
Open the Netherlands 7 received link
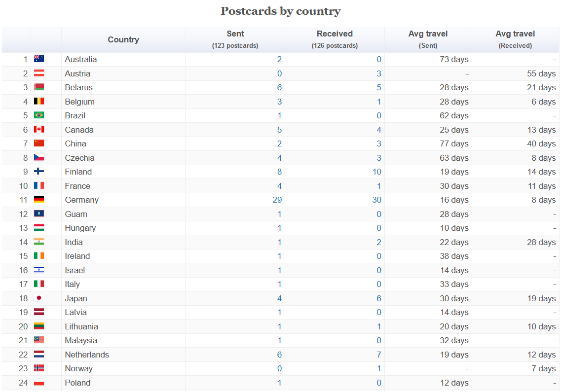click(379, 355)
